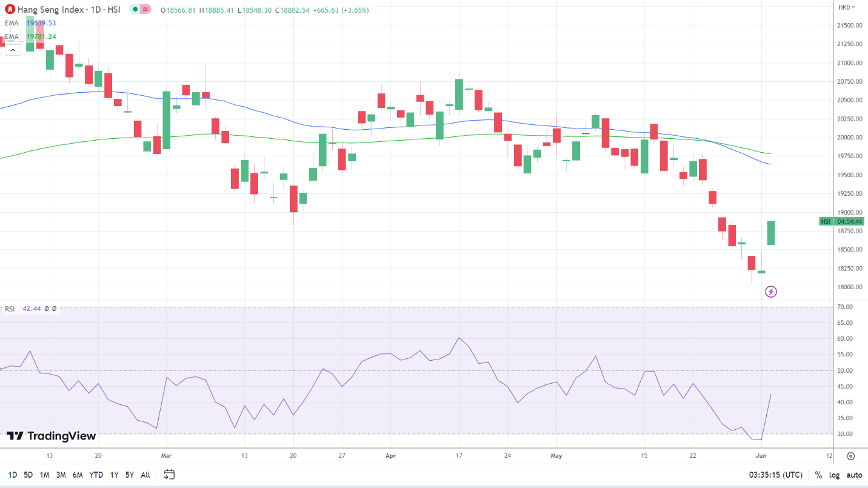
Task: Toggle percent scale mode
Action: 818,475
